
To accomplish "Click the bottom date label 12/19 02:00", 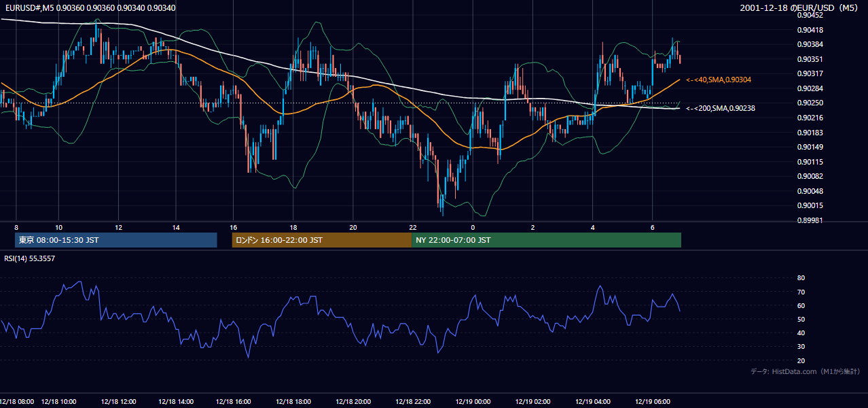I will pos(532,402).
